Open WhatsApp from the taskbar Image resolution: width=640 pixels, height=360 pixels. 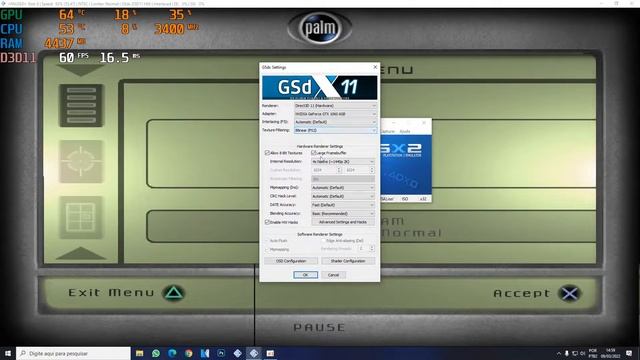(156, 353)
